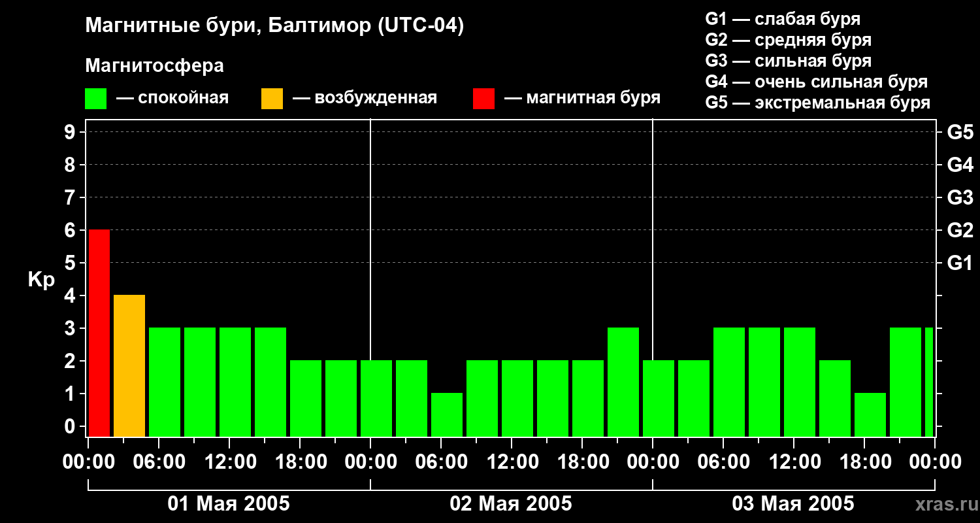980x523 pixels.
Task: Click Kp value 3 on the left axis
Action: (x=71, y=329)
